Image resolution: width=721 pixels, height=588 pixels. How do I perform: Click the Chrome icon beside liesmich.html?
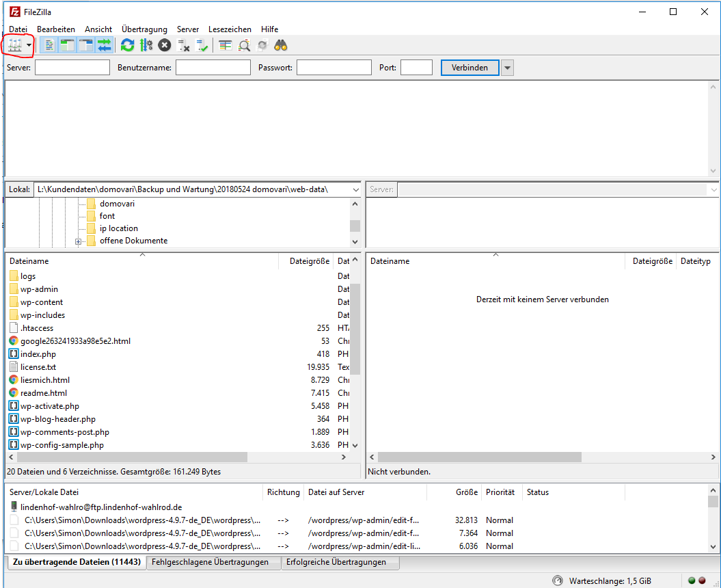click(14, 380)
